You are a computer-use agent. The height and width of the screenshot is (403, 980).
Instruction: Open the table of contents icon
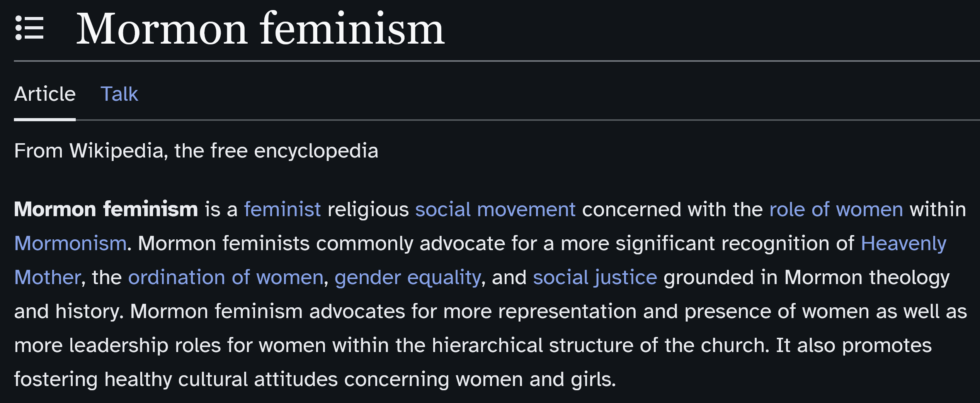[x=29, y=28]
